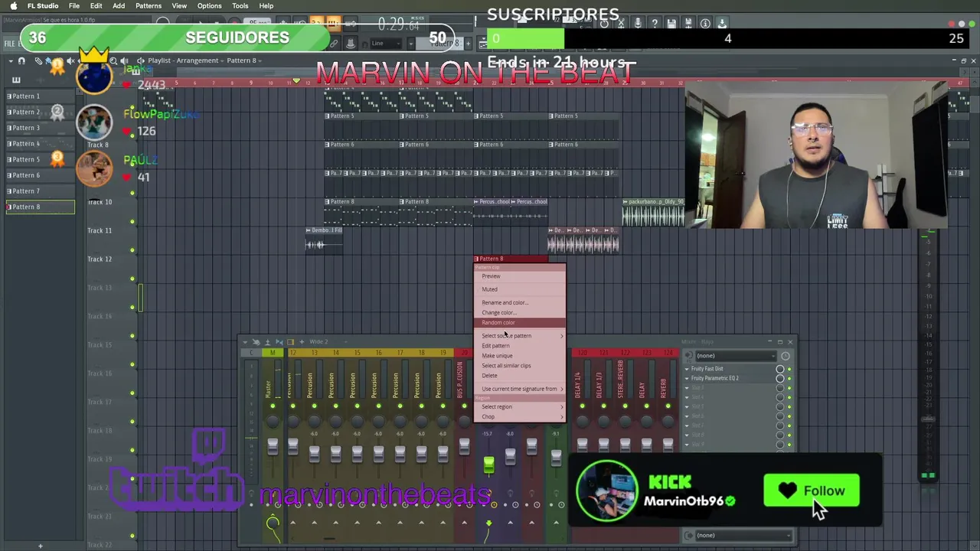Choose Change color option
Image resolution: width=980 pixels, height=551 pixels.
coord(520,312)
